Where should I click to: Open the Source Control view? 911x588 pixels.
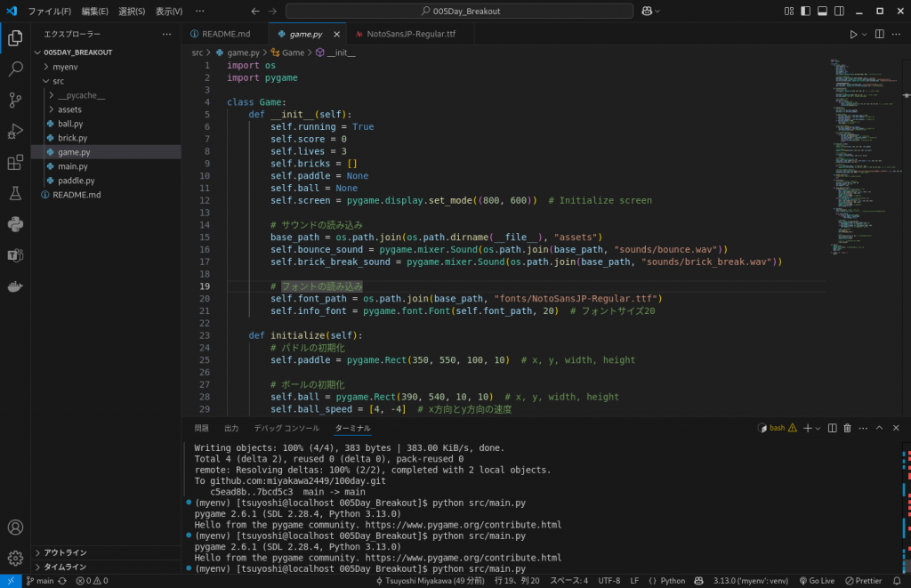click(15, 100)
